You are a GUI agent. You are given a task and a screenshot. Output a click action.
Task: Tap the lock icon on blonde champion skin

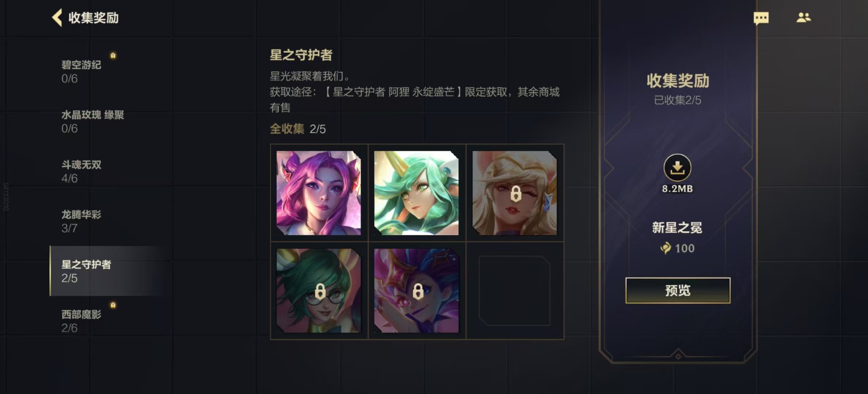point(515,194)
